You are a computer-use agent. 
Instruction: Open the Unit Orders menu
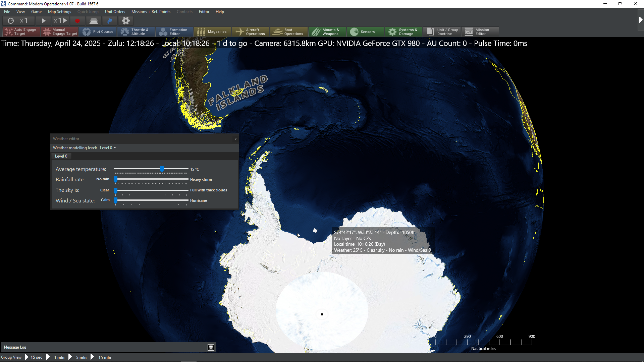[x=115, y=12]
